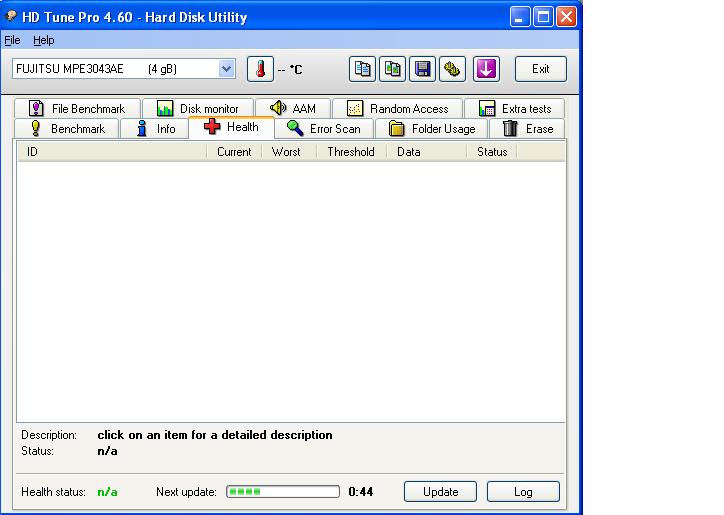
Task: Switch to File Benchmark tab
Action: tap(77, 109)
